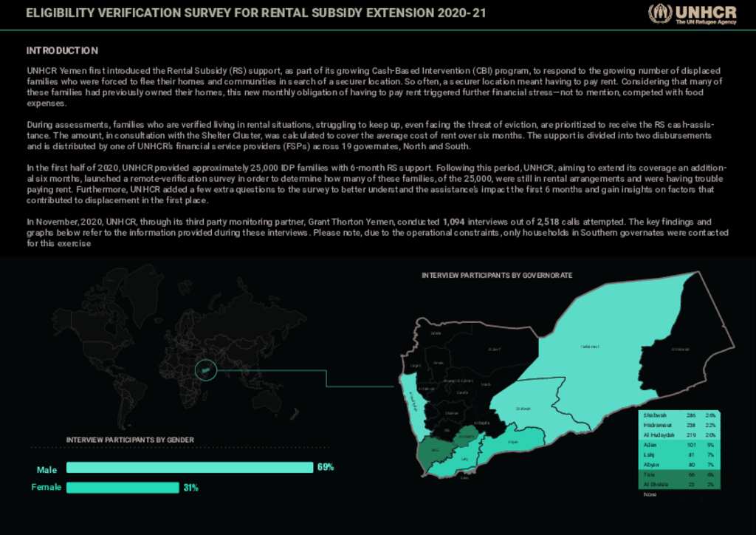The image size is (756, 535).
Task: Click the None label below the legend table
Action: tap(649, 494)
